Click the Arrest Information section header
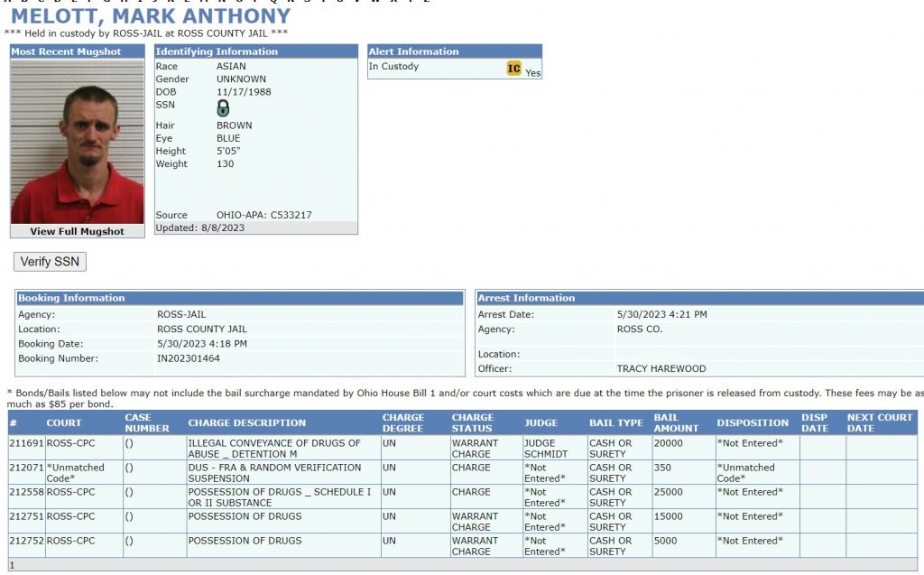 (x=700, y=299)
